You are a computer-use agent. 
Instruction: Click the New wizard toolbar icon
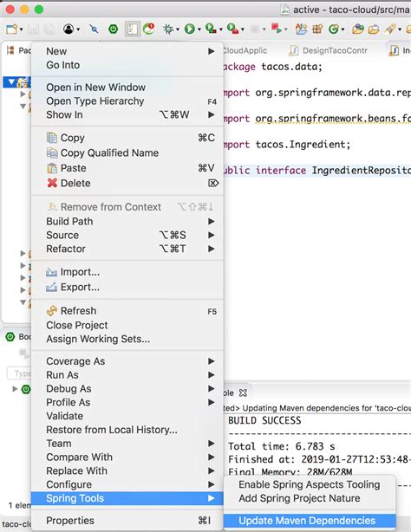tap(11, 29)
